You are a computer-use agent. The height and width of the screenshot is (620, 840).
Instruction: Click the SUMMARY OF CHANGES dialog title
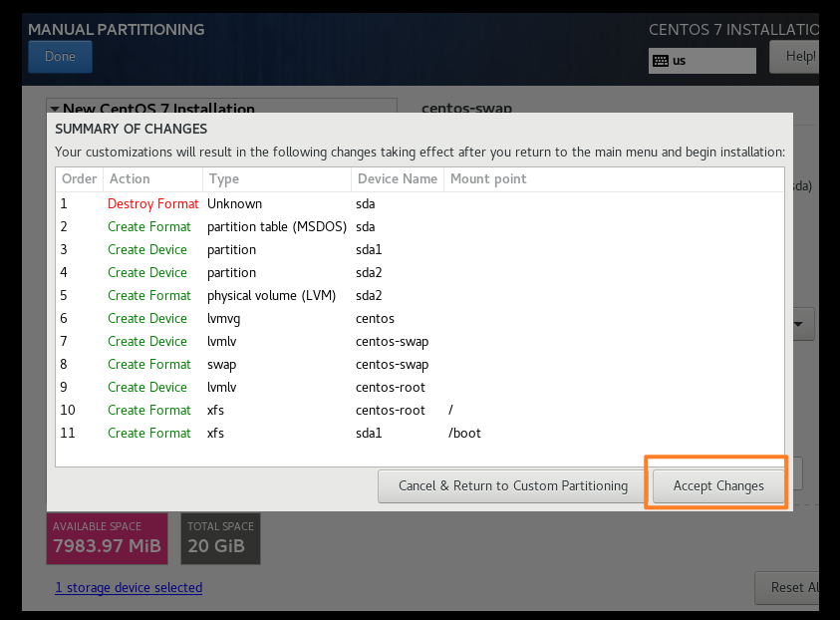pos(131,129)
